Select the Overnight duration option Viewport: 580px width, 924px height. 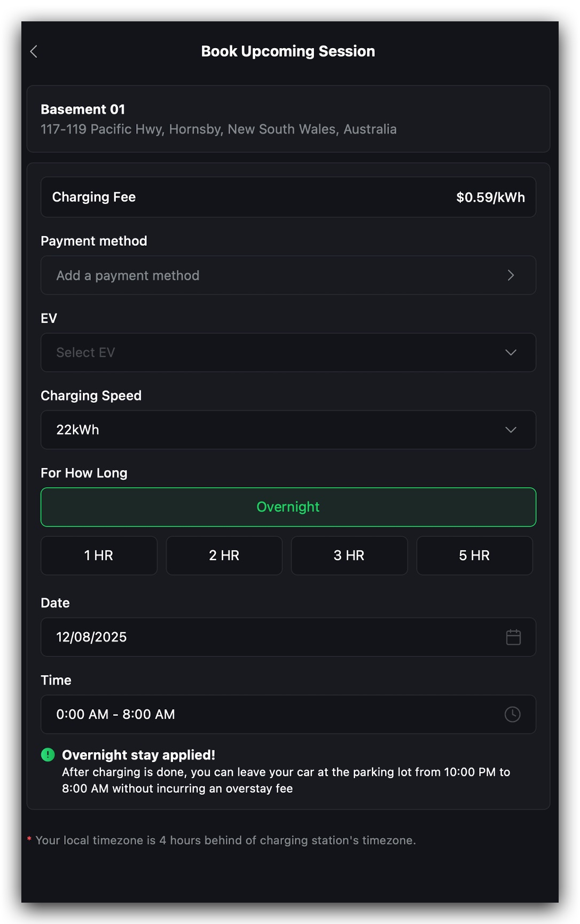point(288,507)
